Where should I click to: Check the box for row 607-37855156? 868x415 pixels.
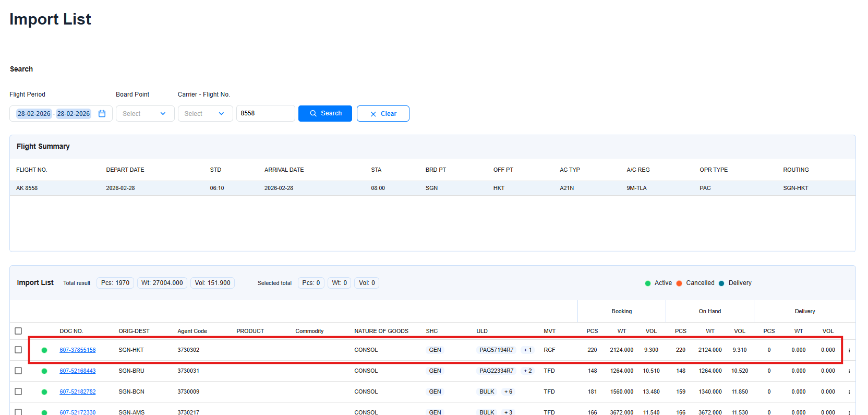18,350
